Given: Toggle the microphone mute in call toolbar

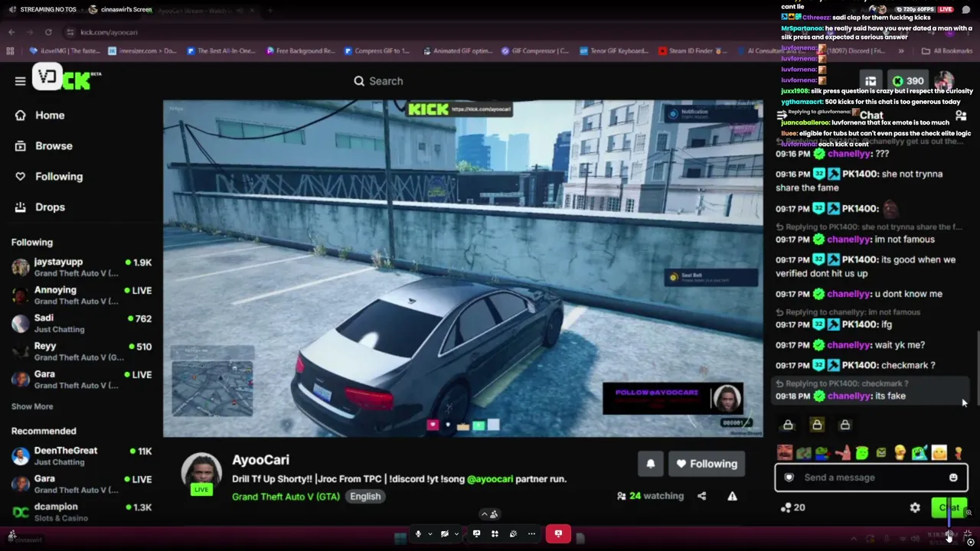Looking at the screenshot, I should (x=418, y=533).
